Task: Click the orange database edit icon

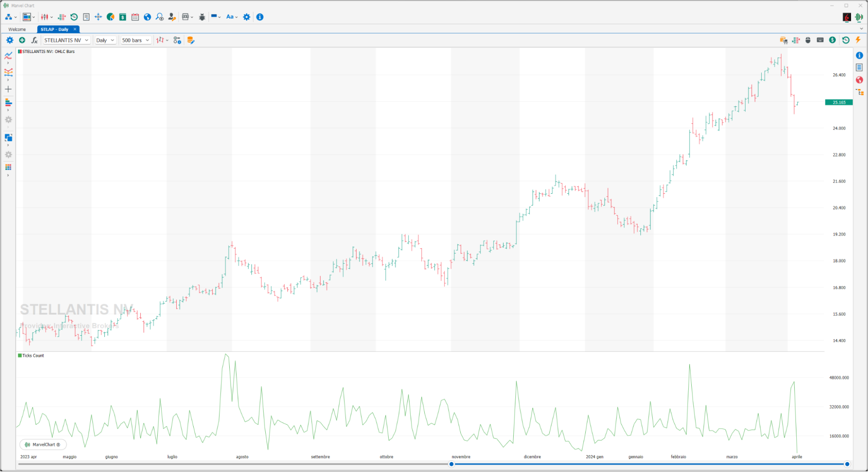Action: click(191, 40)
